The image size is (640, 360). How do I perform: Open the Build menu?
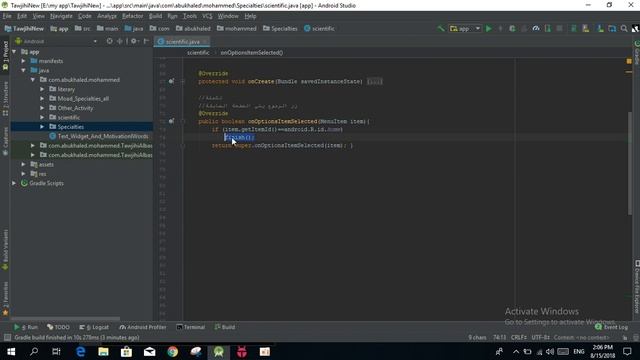(155, 16)
